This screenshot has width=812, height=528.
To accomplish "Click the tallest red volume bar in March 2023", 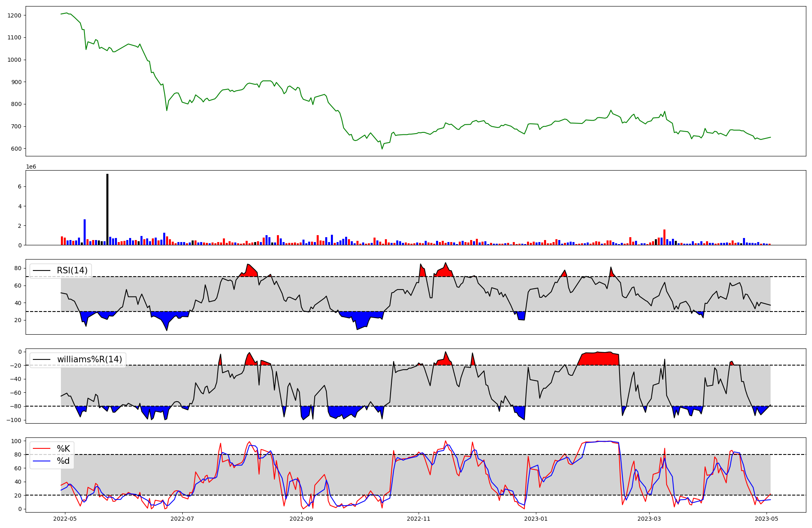I will point(664,237).
